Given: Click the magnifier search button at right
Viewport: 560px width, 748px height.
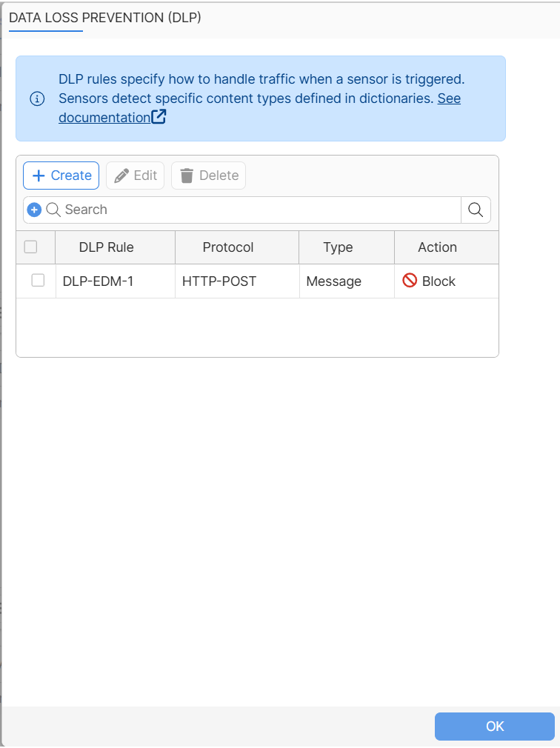Looking at the screenshot, I should [476, 210].
